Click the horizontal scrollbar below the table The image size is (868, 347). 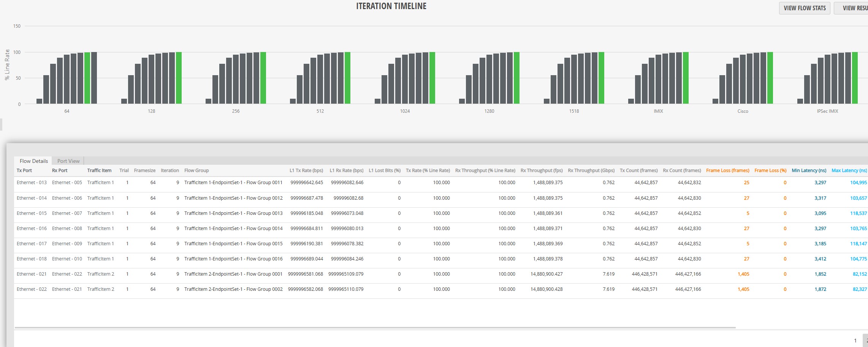pyautogui.click(x=375, y=327)
